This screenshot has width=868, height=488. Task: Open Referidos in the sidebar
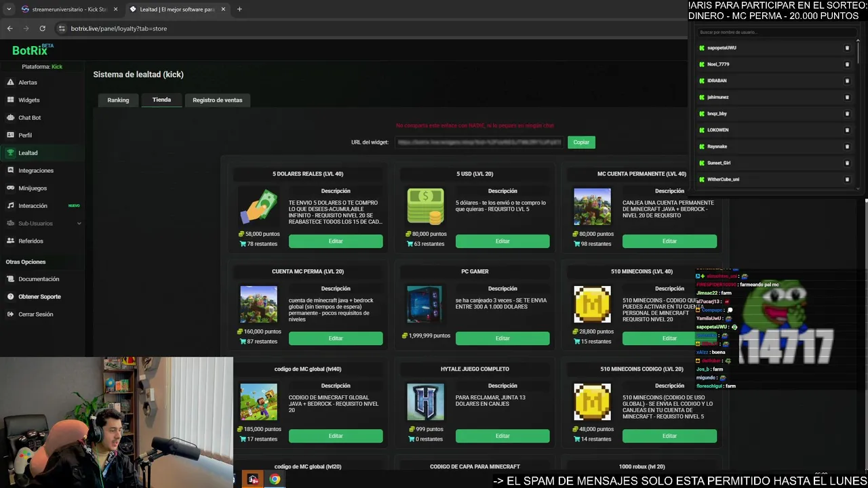click(31, 241)
